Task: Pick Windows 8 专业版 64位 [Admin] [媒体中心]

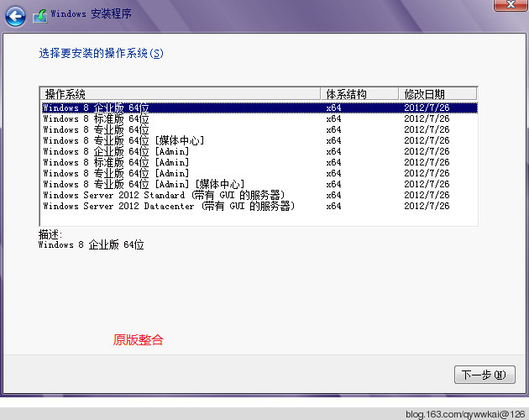Action: point(259,184)
